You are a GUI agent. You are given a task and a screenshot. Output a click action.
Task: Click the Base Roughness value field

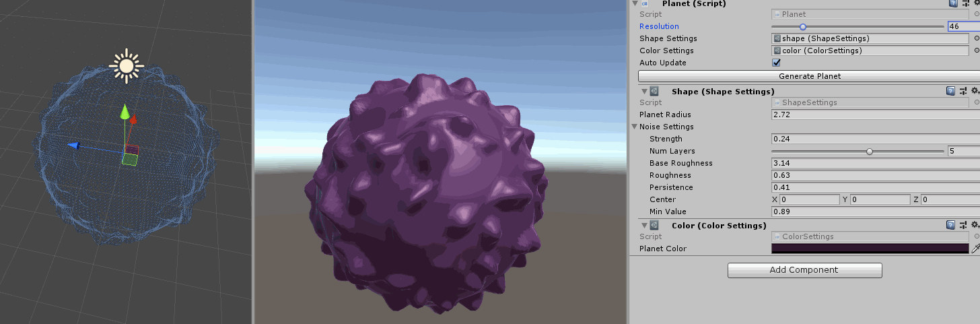tap(876, 163)
